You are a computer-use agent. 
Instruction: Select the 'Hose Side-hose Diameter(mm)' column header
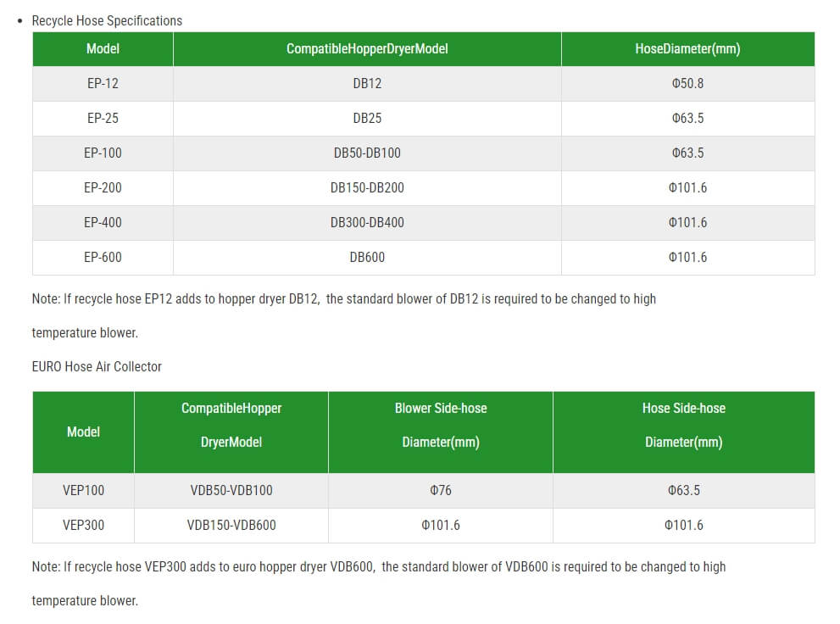tap(683, 432)
